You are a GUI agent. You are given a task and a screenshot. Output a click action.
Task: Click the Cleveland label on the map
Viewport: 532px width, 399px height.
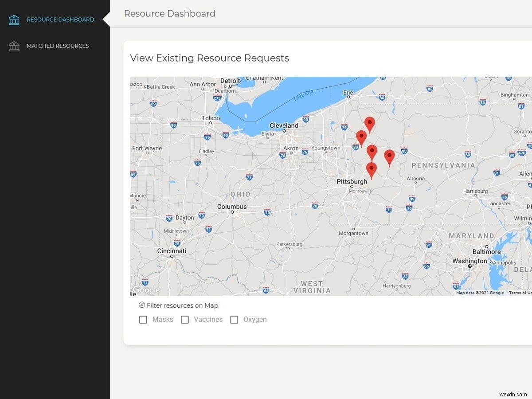coord(284,125)
